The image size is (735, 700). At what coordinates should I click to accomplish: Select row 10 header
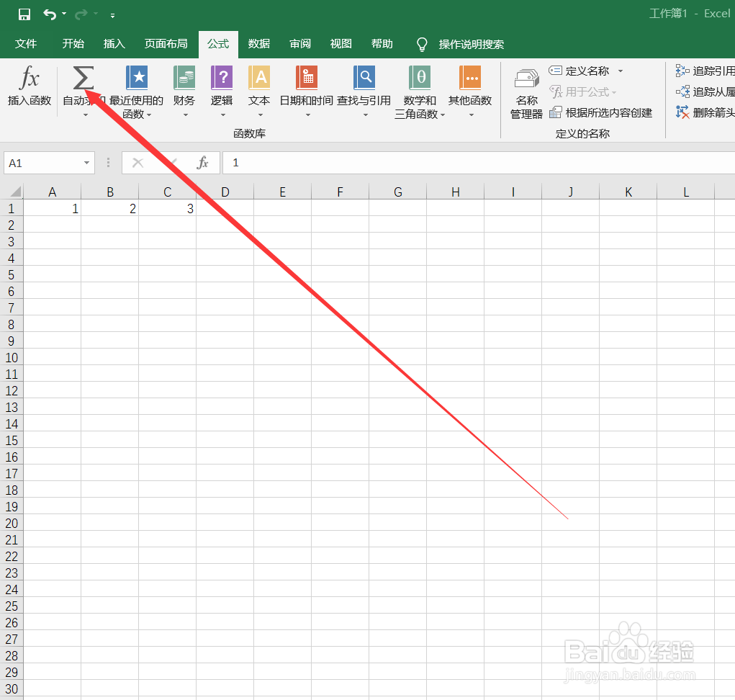(12, 358)
